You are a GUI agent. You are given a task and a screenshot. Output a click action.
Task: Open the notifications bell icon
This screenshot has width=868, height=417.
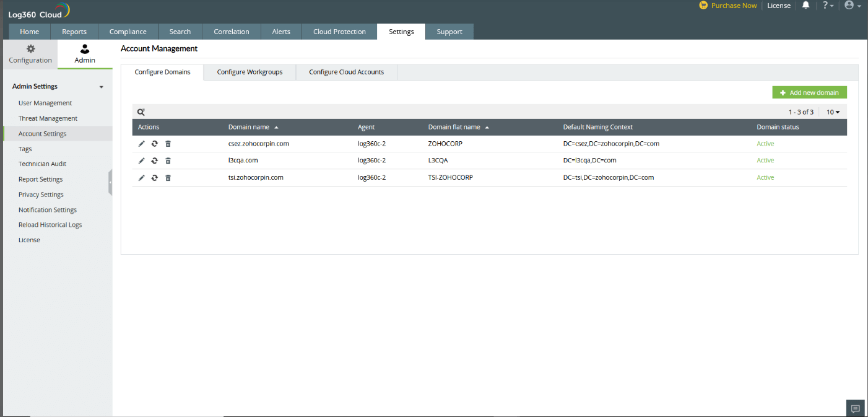pos(805,6)
